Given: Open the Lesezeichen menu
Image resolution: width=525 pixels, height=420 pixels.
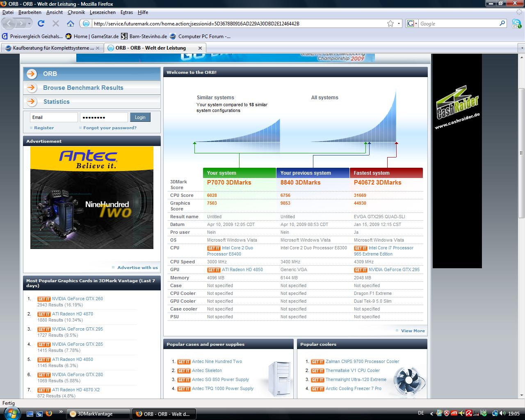Looking at the screenshot, I should pyautogui.click(x=103, y=12).
